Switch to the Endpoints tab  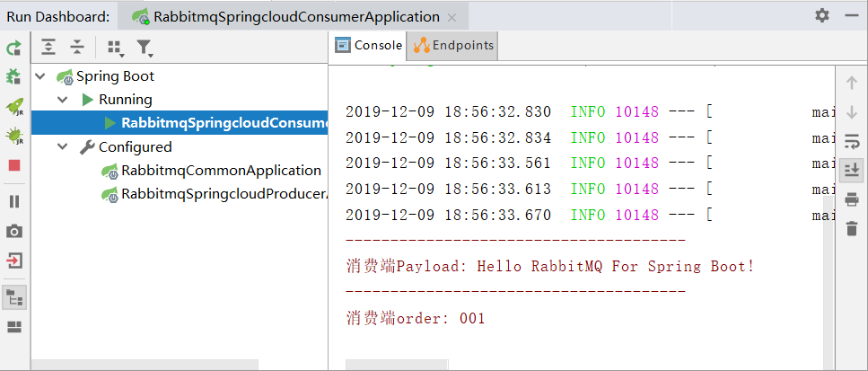(x=452, y=46)
